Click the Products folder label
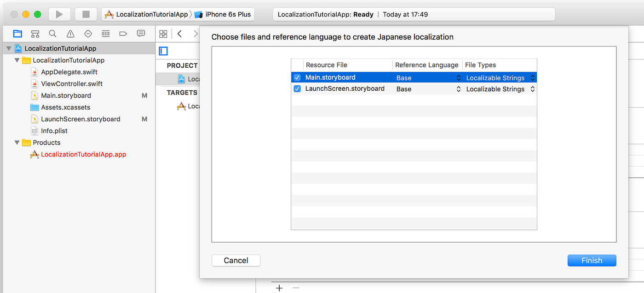The width and height of the screenshot is (644, 293). click(x=46, y=143)
